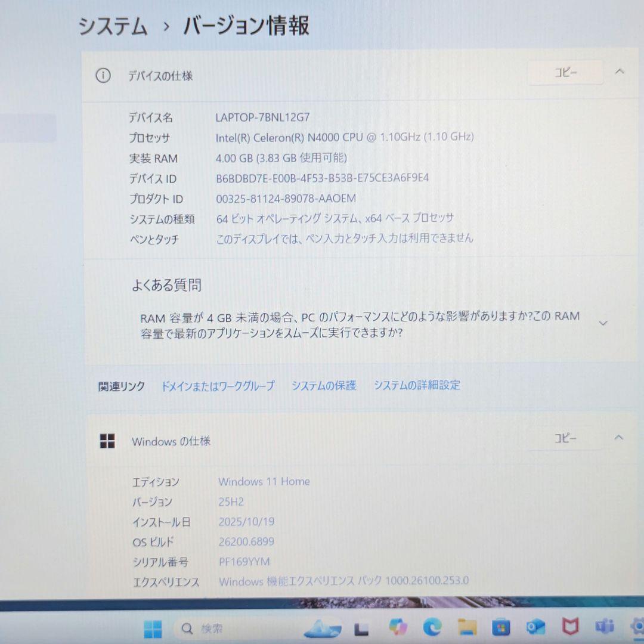Launch Outlook from the taskbar
Viewport: 644px width, 644px height.
coord(535,628)
